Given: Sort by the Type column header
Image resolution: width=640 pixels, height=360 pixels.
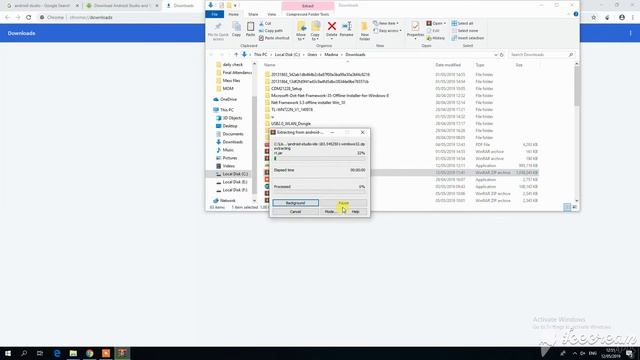Looking at the screenshot, I should [480, 65].
